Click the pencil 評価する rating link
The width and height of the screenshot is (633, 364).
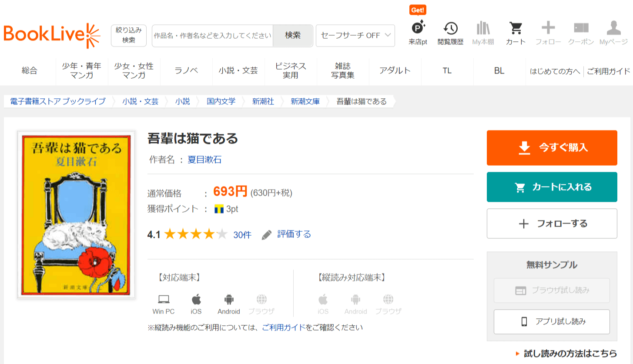[286, 234]
